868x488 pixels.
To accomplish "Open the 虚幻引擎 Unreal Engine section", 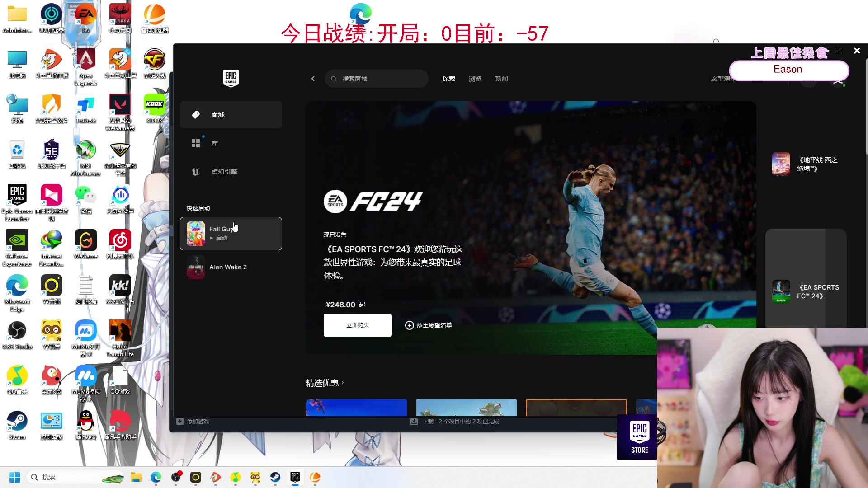I will (231, 172).
